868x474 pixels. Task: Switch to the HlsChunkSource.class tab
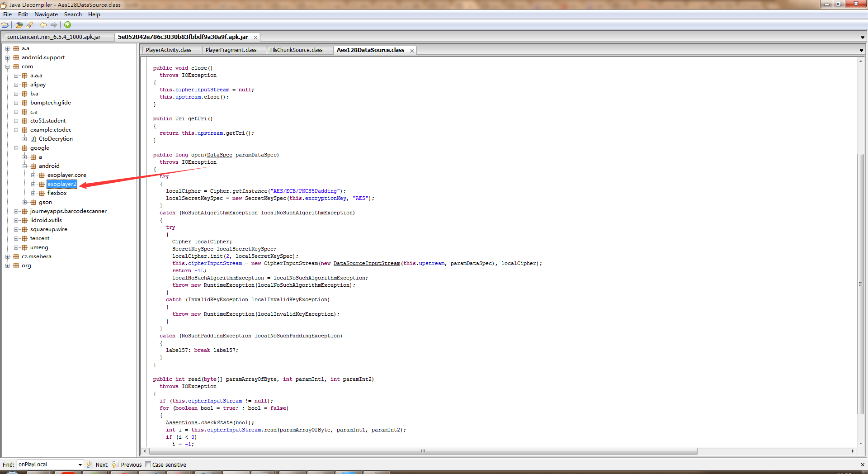(296, 50)
